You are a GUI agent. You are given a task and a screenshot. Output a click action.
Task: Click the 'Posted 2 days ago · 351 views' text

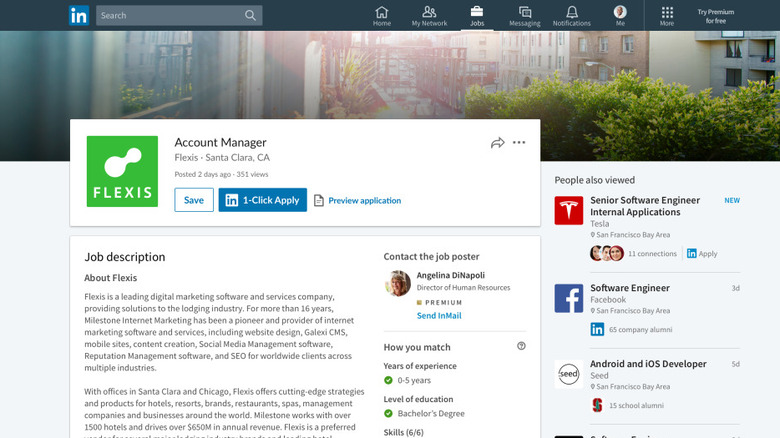click(221, 174)
